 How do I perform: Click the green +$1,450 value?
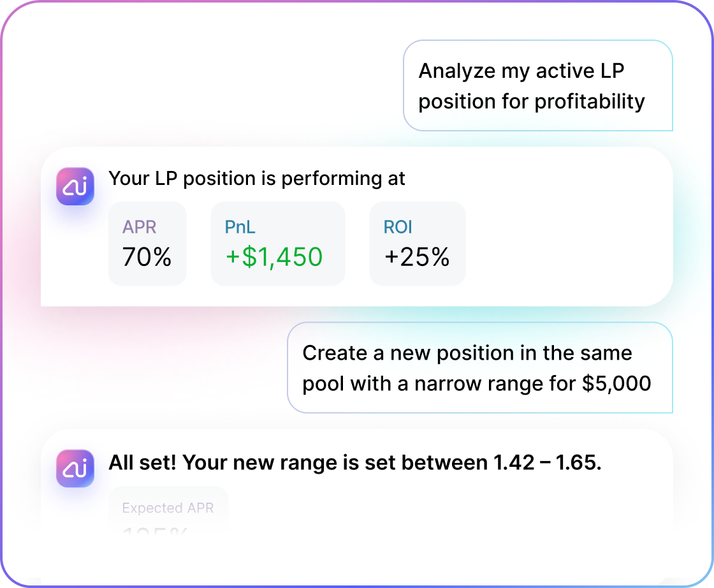point(274,257)
